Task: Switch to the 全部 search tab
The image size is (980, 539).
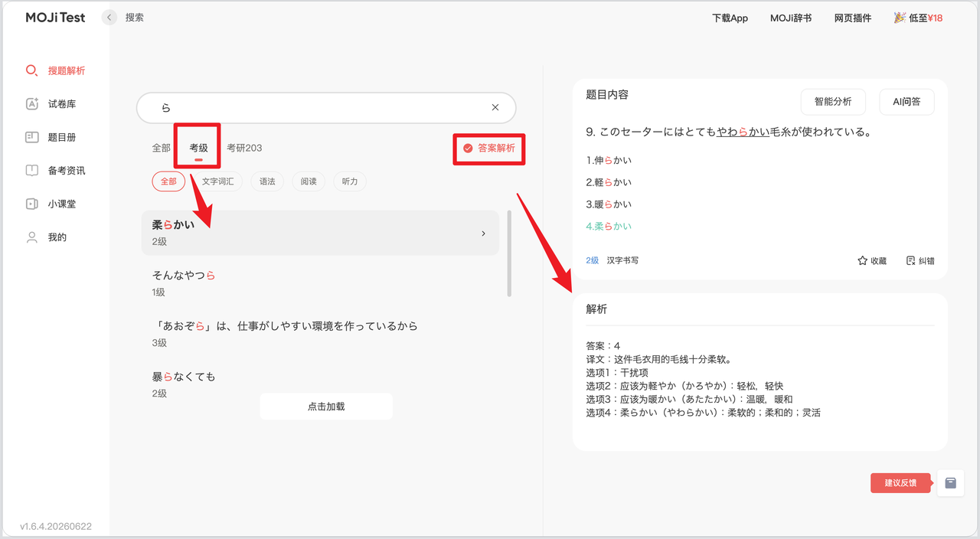Action: pyautogui.click(x=161, y=148)
